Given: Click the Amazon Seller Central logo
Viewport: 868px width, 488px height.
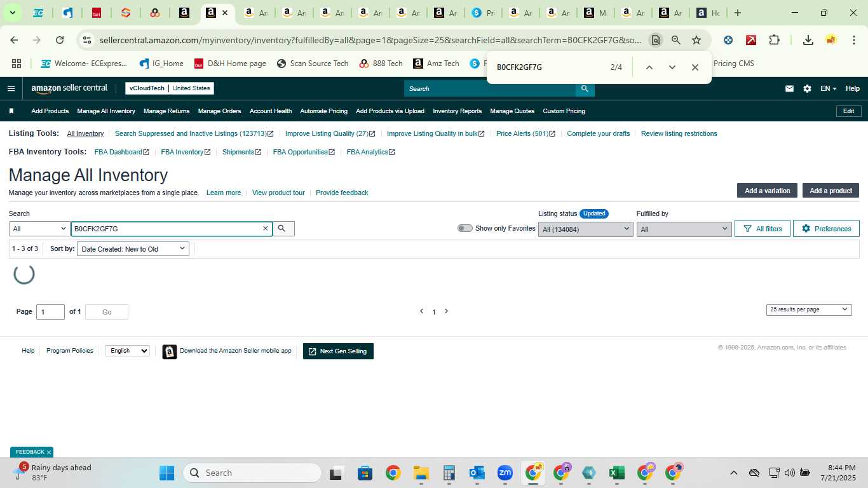Looking at the screenshot, I should pyautogui.click(x=69, y=88).
